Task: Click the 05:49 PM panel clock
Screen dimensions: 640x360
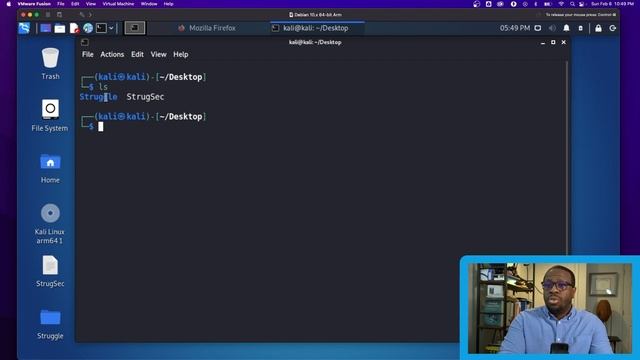Action: 515,28
